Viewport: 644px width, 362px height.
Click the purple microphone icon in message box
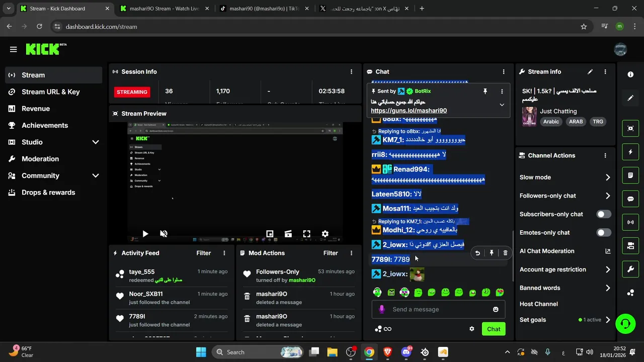pyautogui.click(x=382, y=309)
